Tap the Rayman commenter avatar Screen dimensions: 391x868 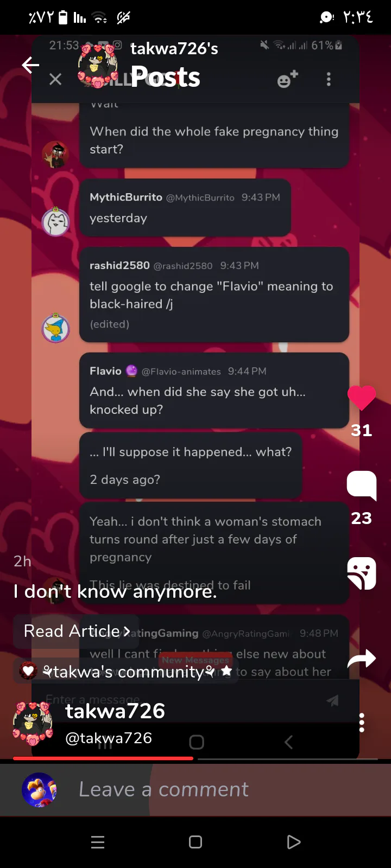(39, 790)
